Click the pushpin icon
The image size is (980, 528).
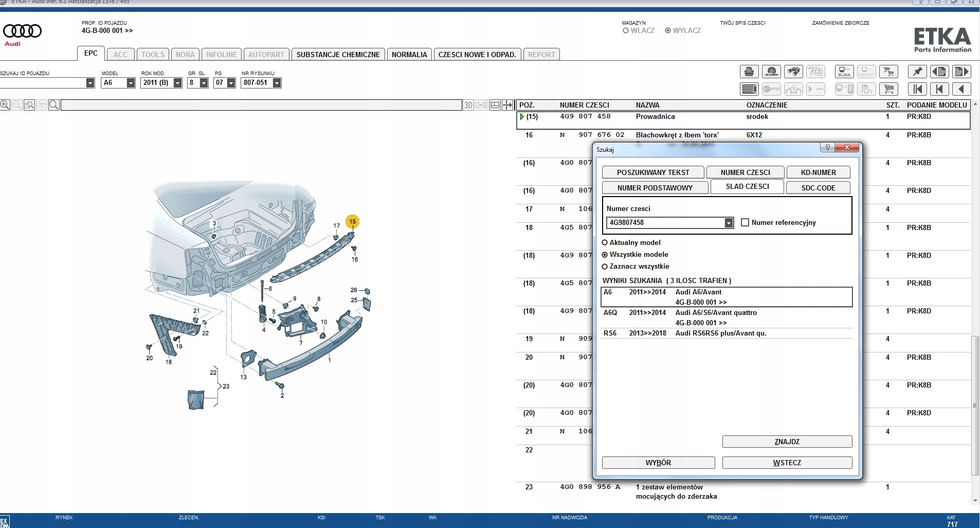(917, 72)
